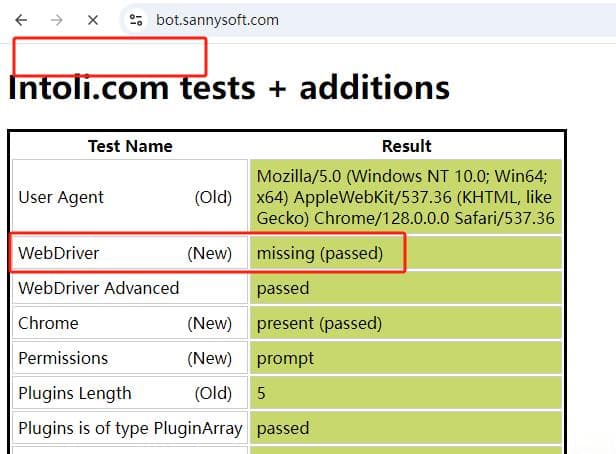Click the missing (passed) result cell

[405, 253]
